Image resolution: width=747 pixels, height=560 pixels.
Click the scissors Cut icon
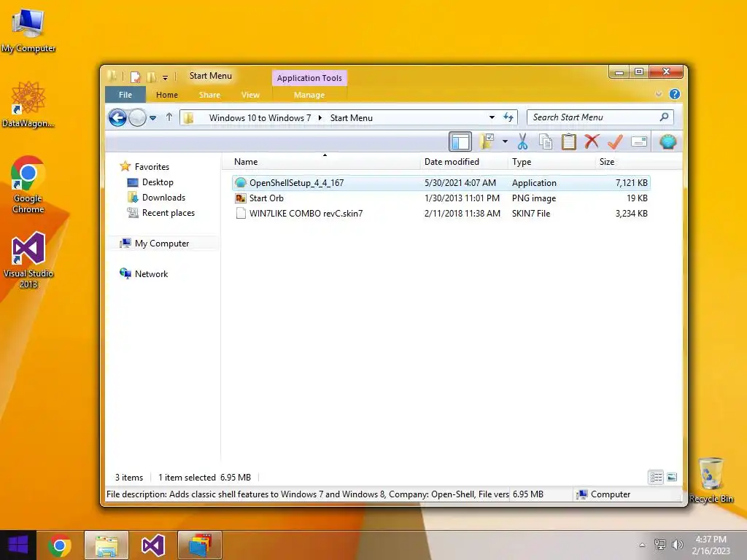click(522, 141)
